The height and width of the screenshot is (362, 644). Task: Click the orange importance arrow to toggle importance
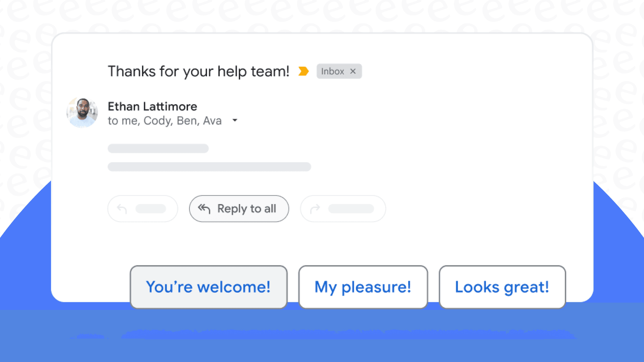[303, 71]
